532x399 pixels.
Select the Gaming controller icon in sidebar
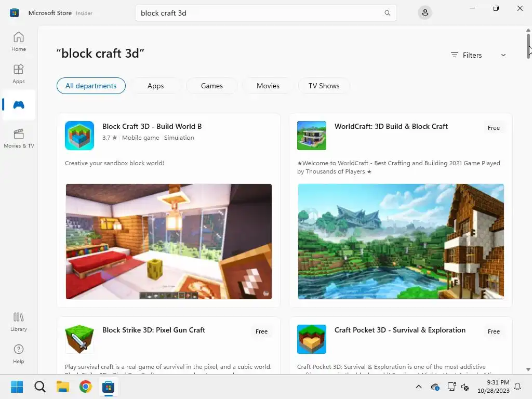coord(19,105)
